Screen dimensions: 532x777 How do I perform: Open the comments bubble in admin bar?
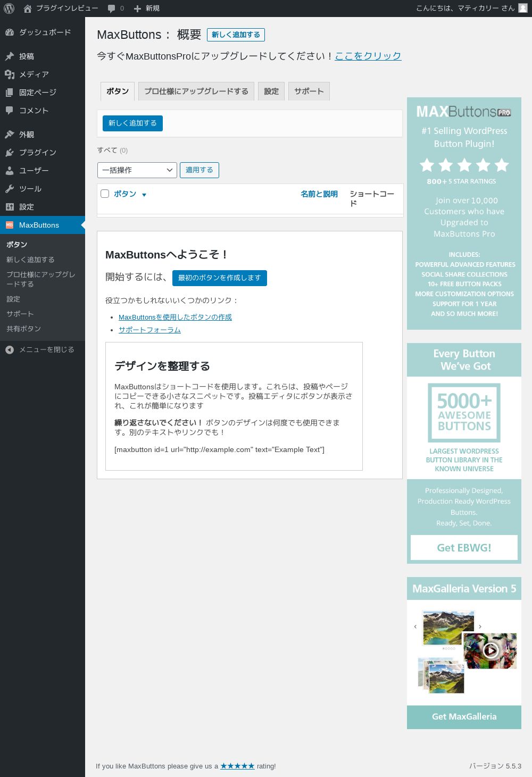tap(111, 9)
